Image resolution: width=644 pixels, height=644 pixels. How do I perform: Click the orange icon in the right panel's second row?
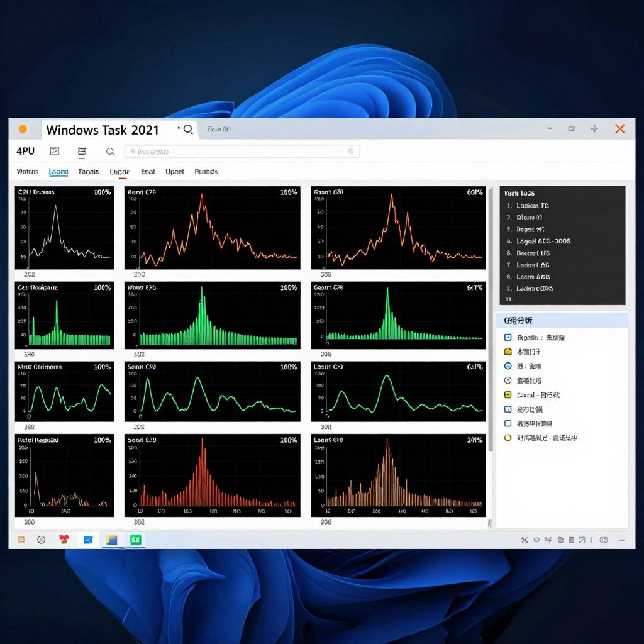(508, 352)
